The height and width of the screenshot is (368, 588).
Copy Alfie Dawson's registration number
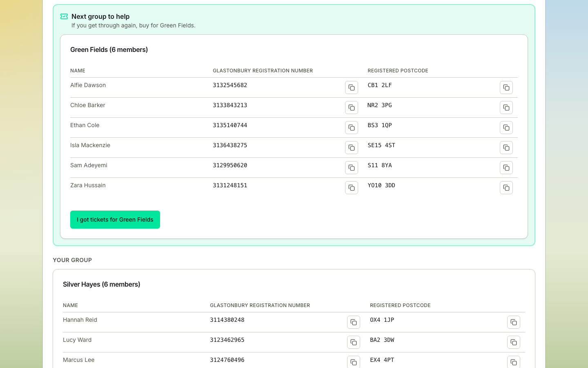pyautogui.click(x=352, y=88)
